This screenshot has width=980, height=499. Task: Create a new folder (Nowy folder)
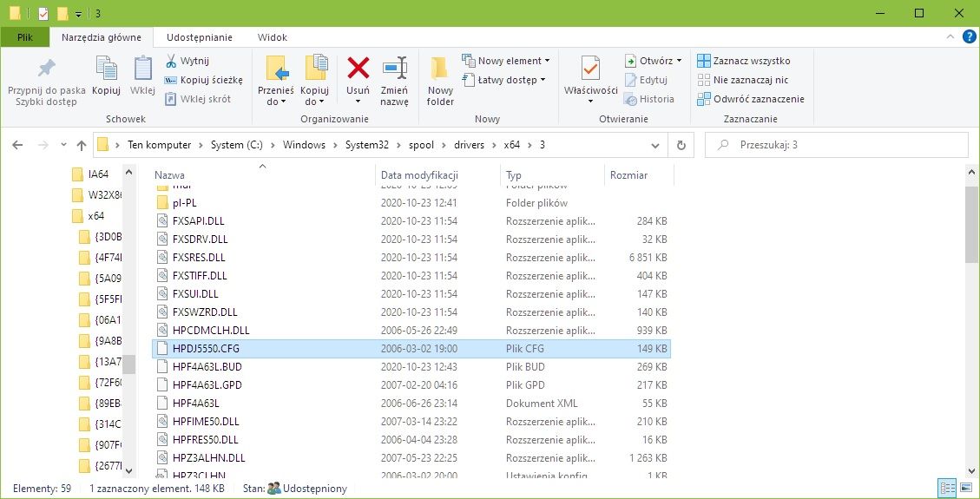click(440, 82)
